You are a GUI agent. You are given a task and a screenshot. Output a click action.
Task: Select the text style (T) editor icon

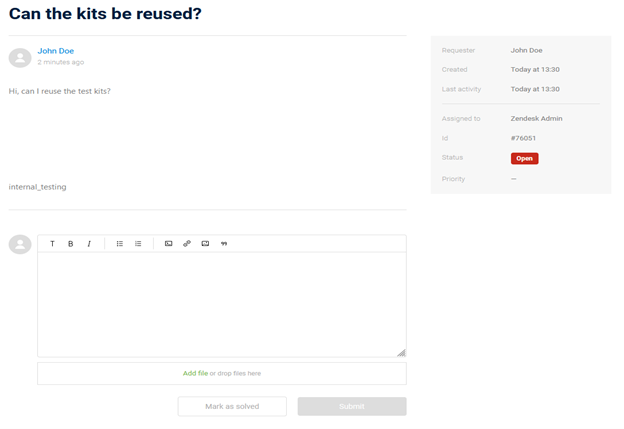[x=52, y=244]
